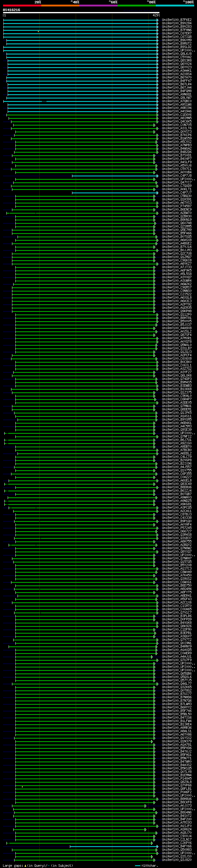
Task: Select label UniRef100_B7S0D1
Action: 177,155
